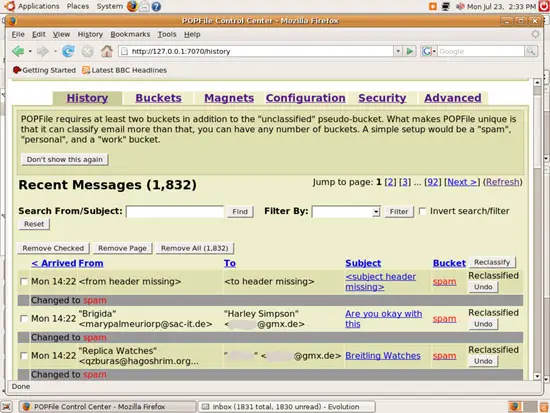Screen dimensions: 550x413
Task: Click the forward navigation arrow
Action: tap(43, 52)
